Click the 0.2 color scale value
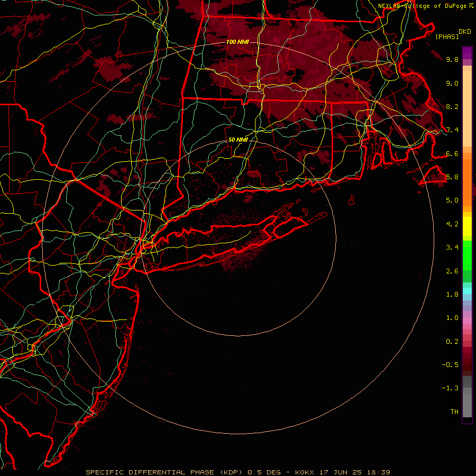The image size is (476, 476). 452,342
